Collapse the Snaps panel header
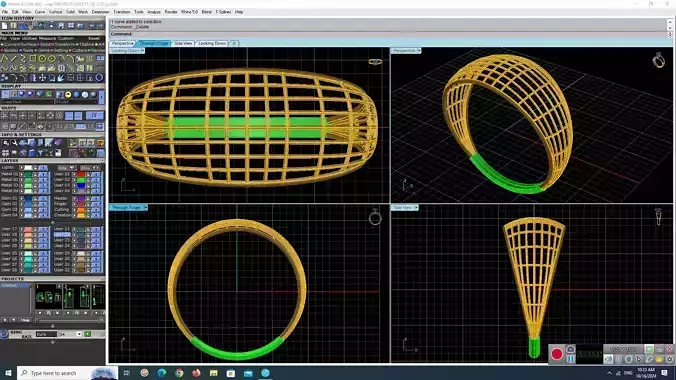 pyautogui.click(x=52, y=108)
